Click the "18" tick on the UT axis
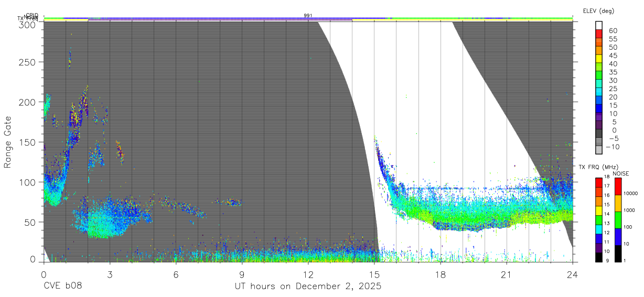Viewport: 644px width, 297px height. 440,274
